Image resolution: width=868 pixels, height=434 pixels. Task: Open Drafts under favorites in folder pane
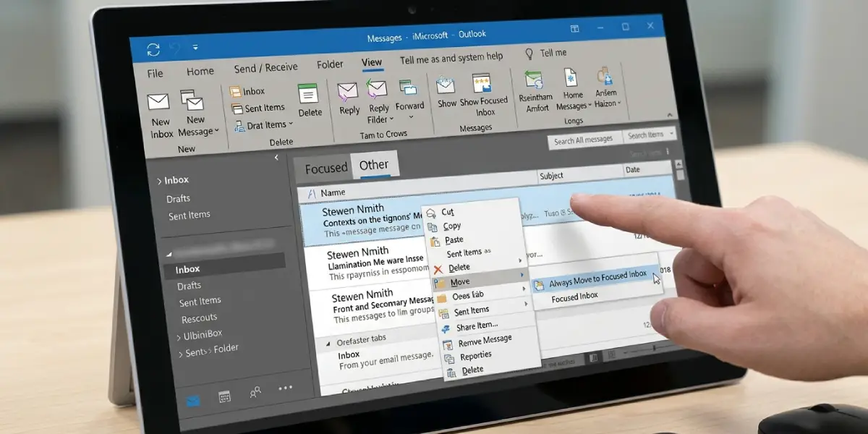[178, 198]
